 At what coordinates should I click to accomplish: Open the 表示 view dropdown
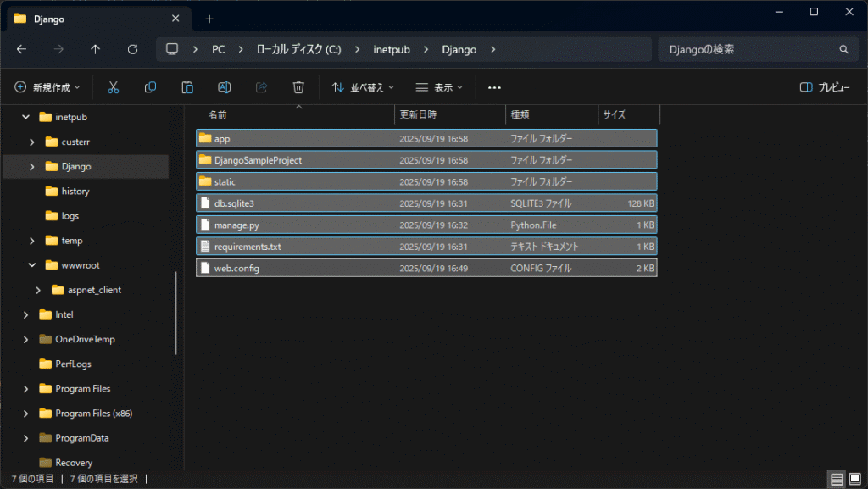coord(439,87)
